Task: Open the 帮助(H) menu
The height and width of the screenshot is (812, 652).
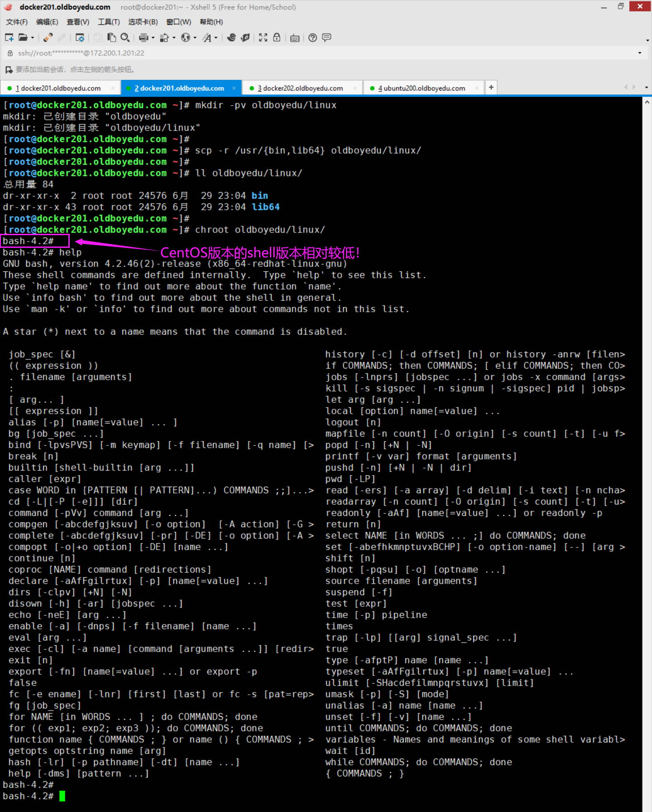Action: (211, 22)
